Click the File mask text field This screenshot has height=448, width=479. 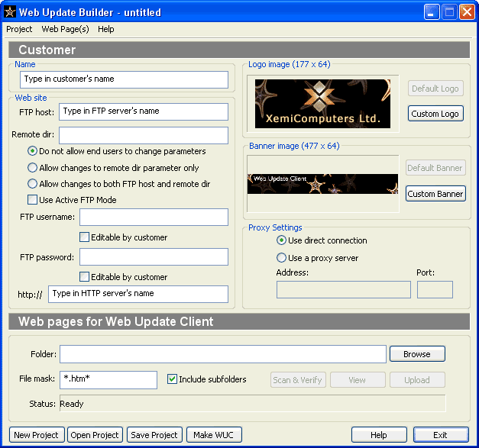pos(108,379)
